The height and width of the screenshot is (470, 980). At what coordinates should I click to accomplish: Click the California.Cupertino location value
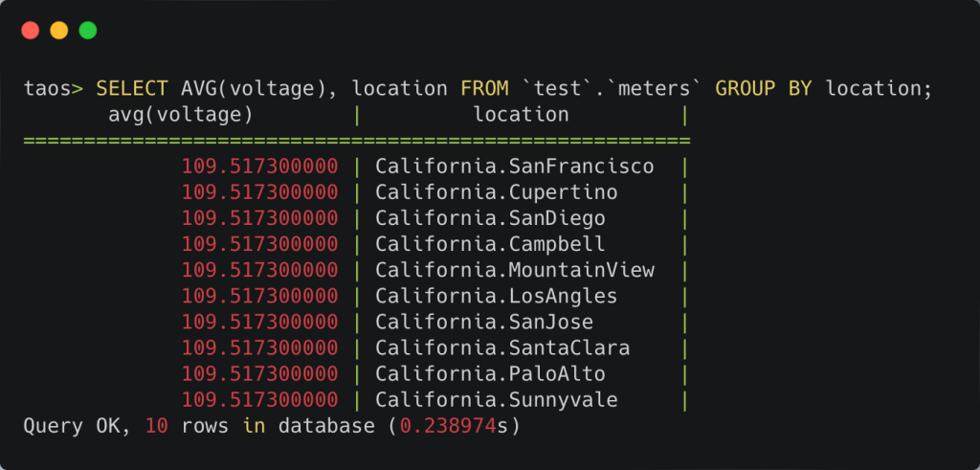496,192
